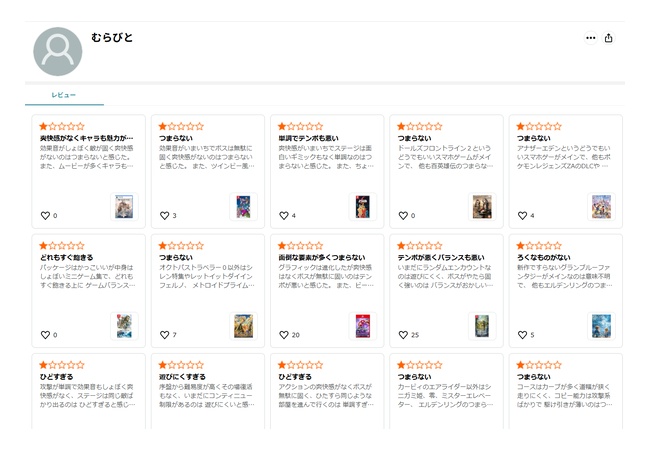The width and height of the screenshot is (650, 450).
Task: Like the どれもすぐ飽きる review
Action: 45,335
